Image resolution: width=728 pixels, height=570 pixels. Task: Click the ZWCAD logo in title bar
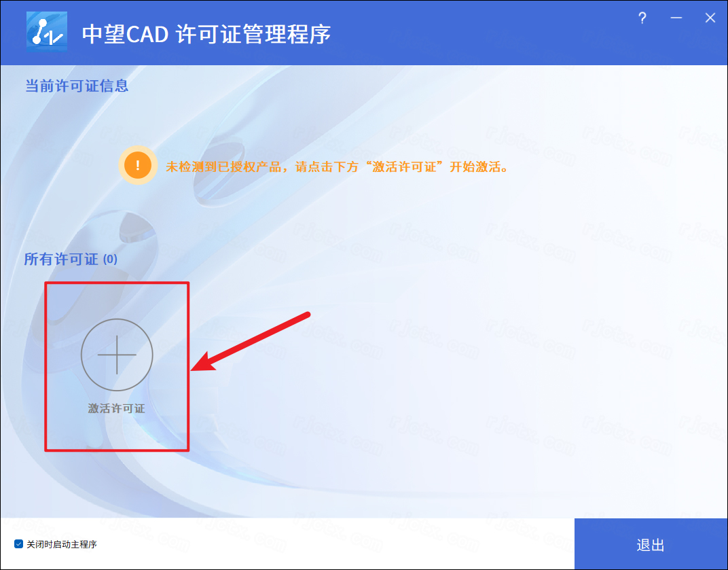(46, 31)
